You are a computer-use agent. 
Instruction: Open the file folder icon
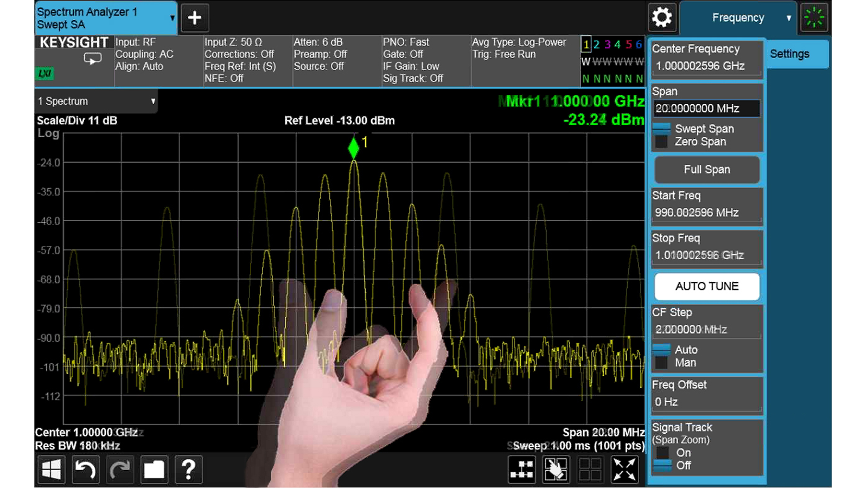pos(154,469)
